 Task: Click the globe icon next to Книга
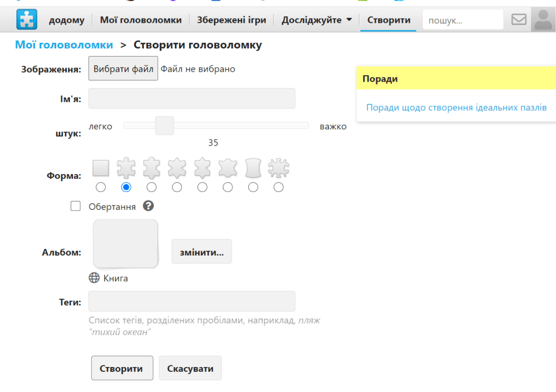(x=94, y=278)
